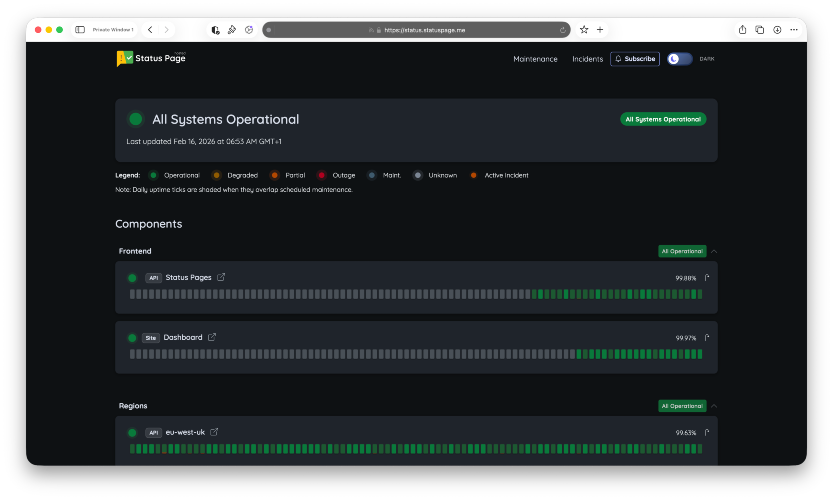Click the Dashboard component name
Screen dimensions: 833x500
pos(183,338)
